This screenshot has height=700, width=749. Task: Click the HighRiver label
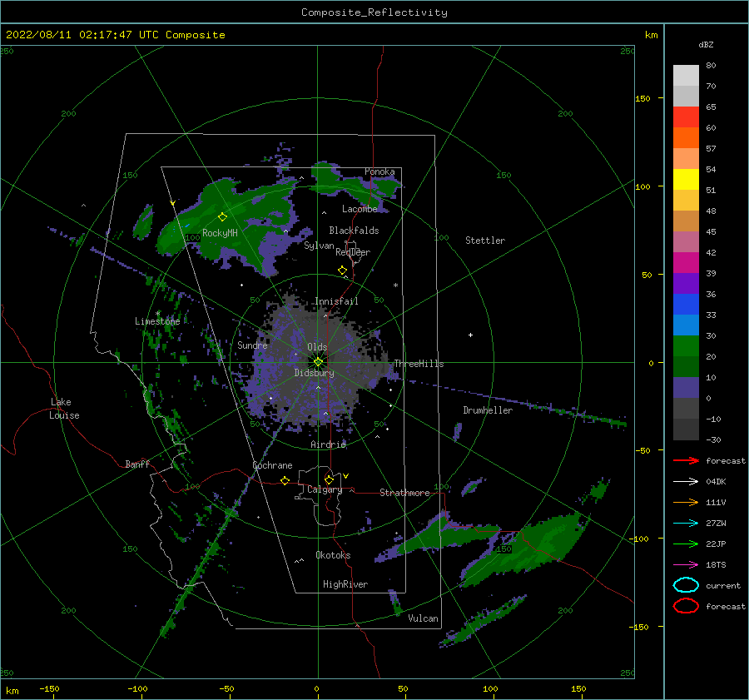tap(345, 584)
